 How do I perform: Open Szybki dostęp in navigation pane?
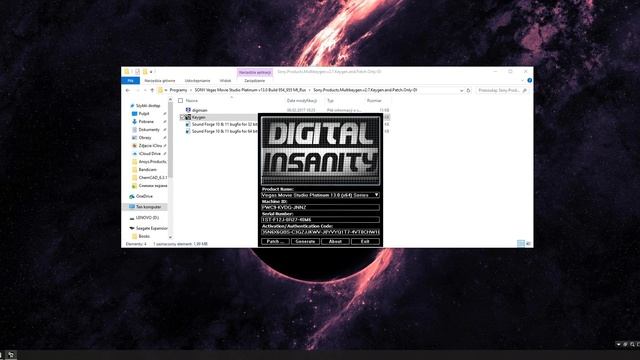click(x=148, y=106)
